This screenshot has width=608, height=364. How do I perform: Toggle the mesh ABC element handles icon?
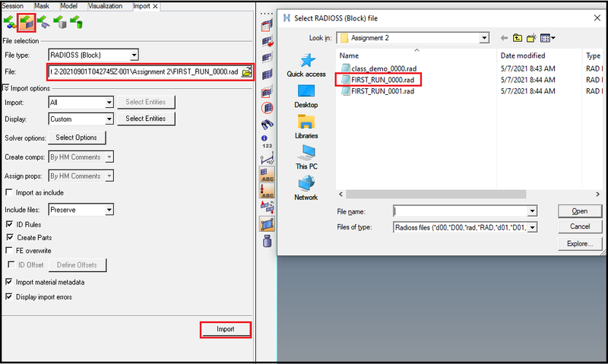267,175
